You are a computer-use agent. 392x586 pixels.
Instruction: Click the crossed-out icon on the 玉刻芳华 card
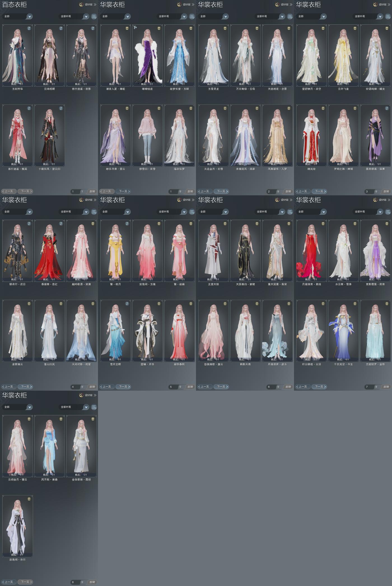pyautogui.click(x=29, y=28)
